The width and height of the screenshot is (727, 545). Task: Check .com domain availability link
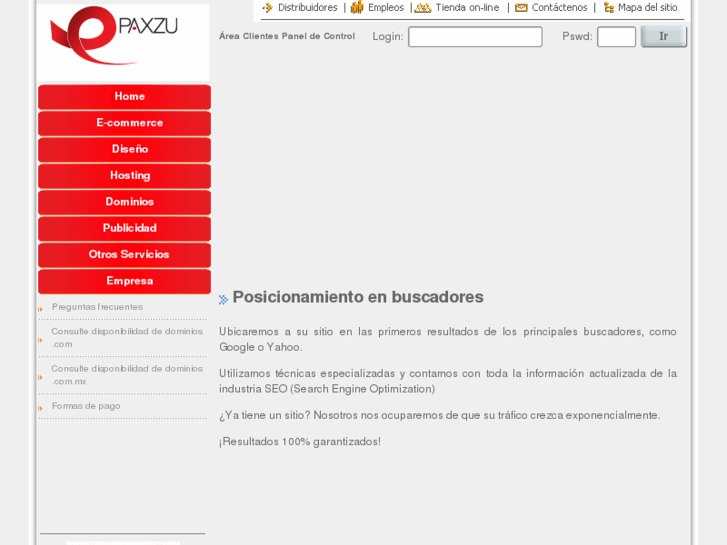point(127,338)
